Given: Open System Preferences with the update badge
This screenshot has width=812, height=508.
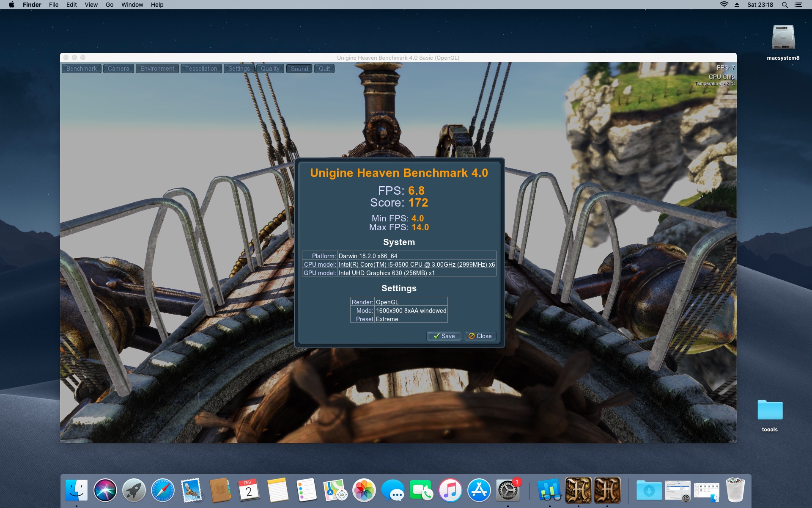Looking at the screenshot, I should coord(508,491).
